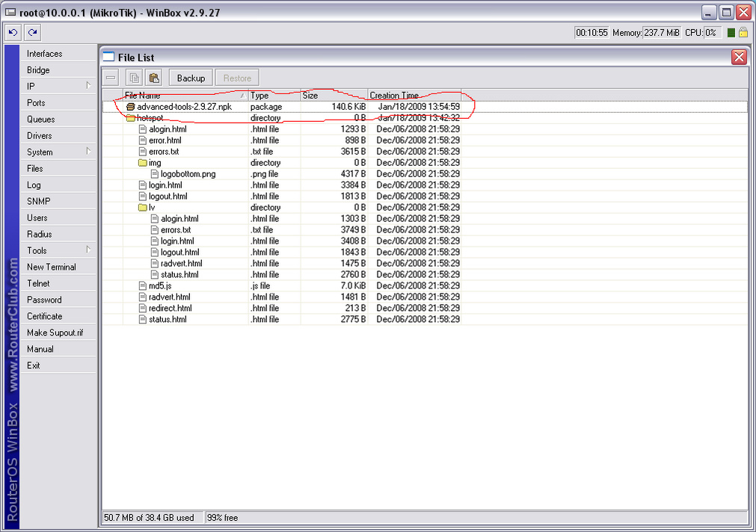This screenshot has height=532, width=756.
Task: Open New Terminal
Action: 58,267
